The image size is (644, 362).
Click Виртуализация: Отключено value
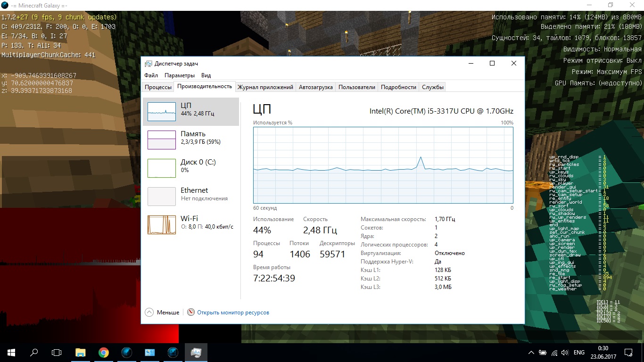[x=450, y=253]
